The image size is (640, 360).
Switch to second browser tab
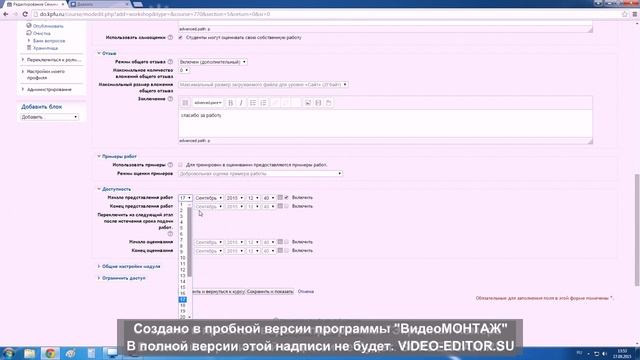coord(99,4)
